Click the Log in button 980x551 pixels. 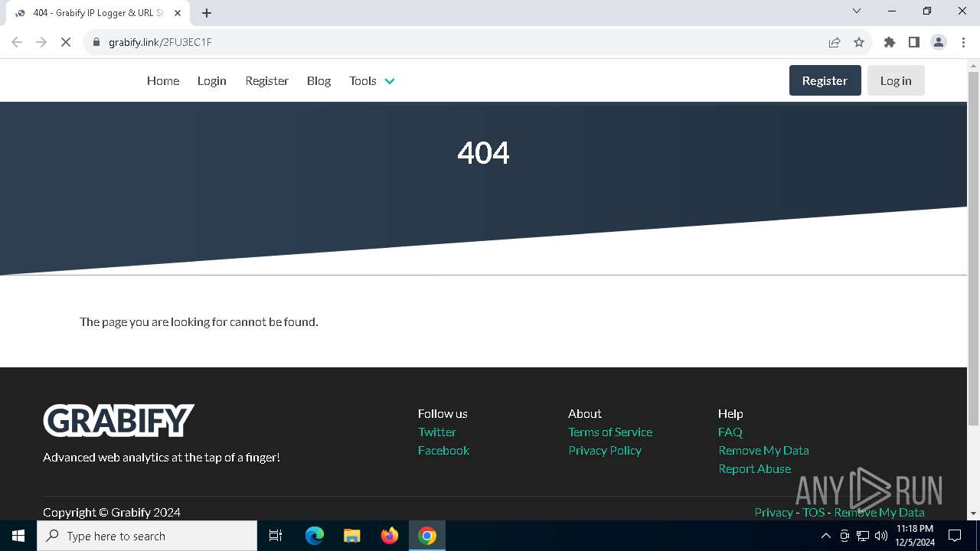[896, 80]
